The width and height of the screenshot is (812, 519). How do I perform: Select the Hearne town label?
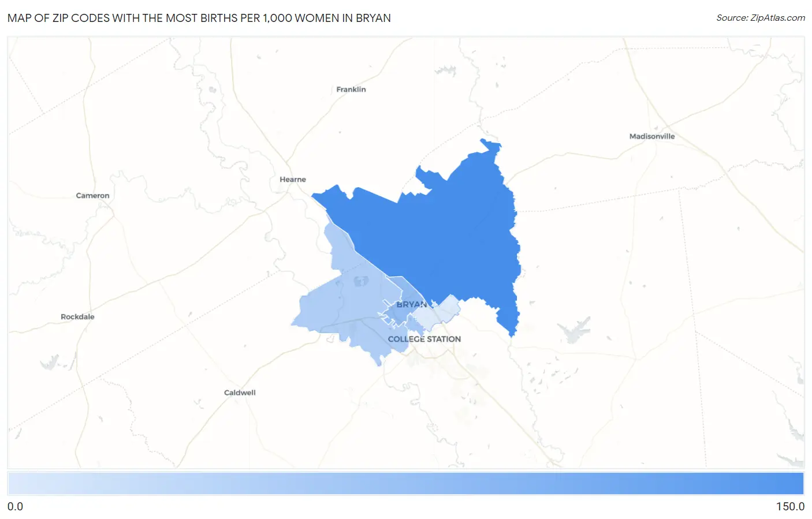[293, 180]
